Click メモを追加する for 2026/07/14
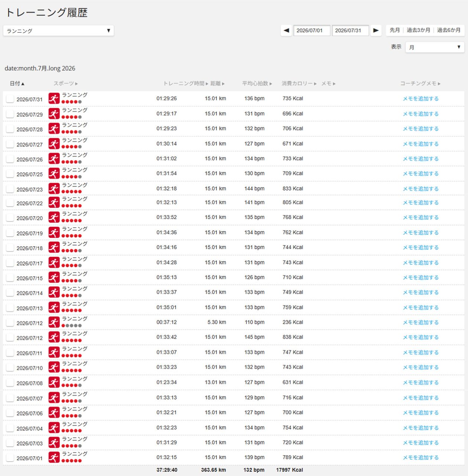This screenshot has width=468, height=476. point(421,293)
